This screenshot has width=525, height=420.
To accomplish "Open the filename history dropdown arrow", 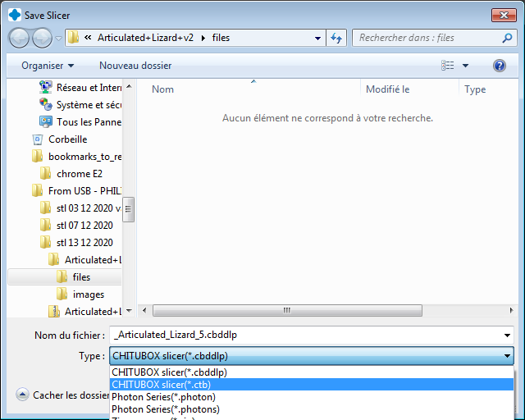I will (x=507, y=336).
